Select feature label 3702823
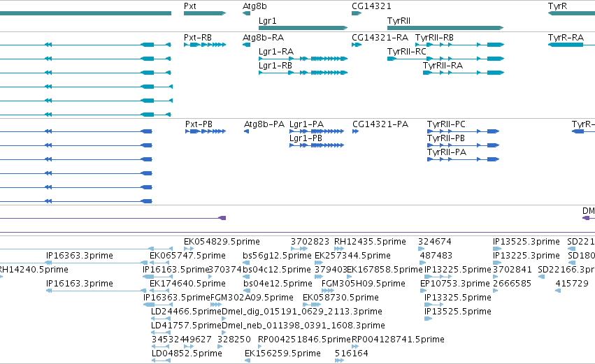The image size is (595, 364). point(310,242)
